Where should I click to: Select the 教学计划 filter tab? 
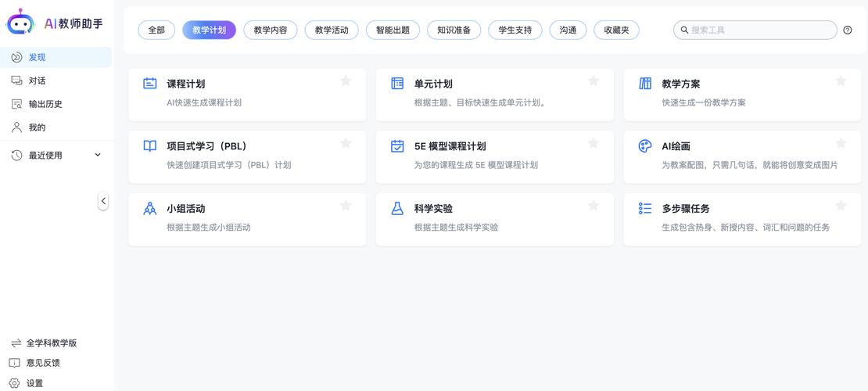[x=210, y=30]
